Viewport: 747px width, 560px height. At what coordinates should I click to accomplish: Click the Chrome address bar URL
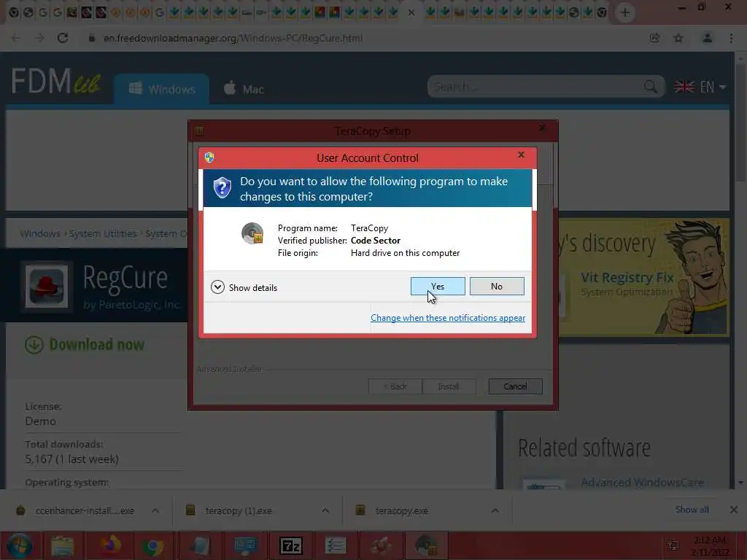point(233,38)
